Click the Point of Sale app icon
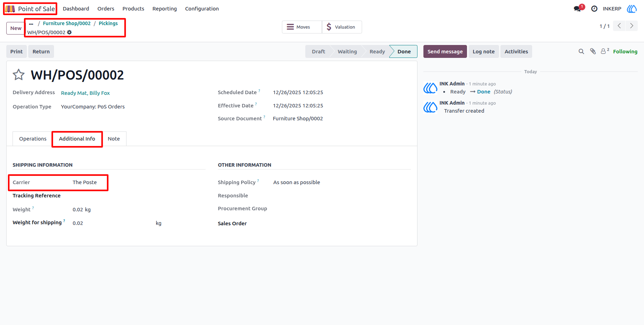Image resolution: width=644 pixels, height=325 pixels. click(10, 9)
